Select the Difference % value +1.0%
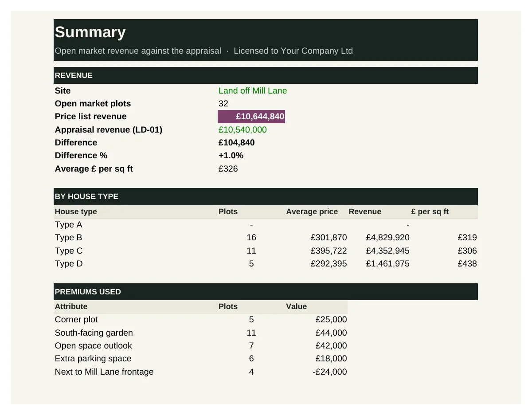Image resolution: width=532 pixels, height=415 pixels. [x=231, y=156]
